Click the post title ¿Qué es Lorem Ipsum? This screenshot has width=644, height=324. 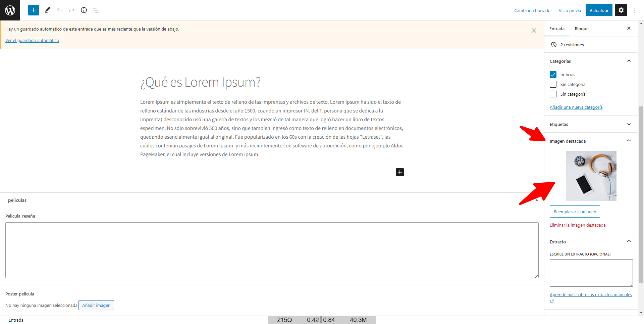[200, 82]
